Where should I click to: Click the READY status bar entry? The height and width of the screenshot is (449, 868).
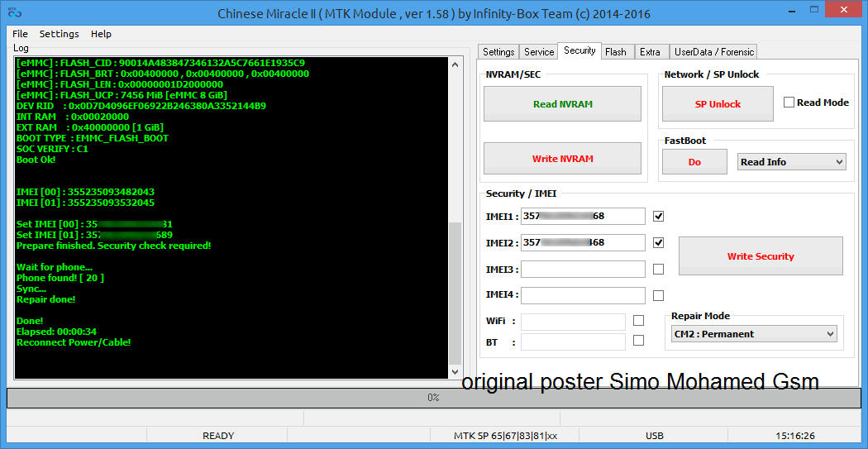(x=218, y=436)
